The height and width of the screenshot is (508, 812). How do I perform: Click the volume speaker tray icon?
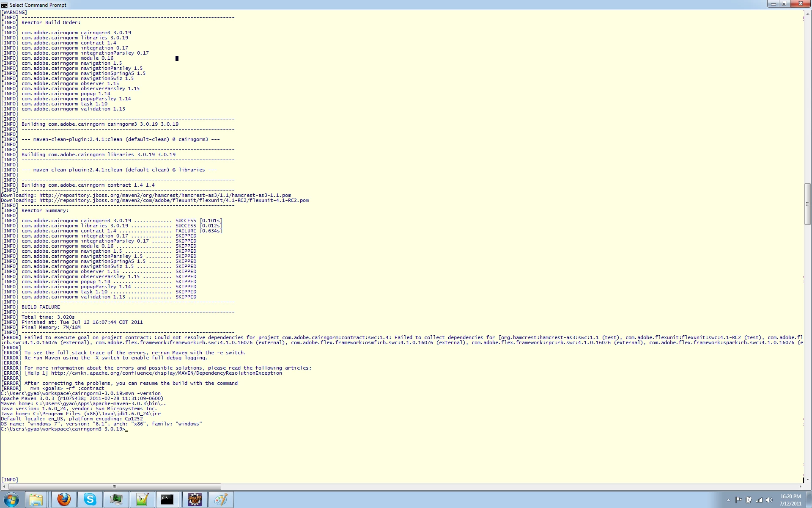(x=769, y=500)
